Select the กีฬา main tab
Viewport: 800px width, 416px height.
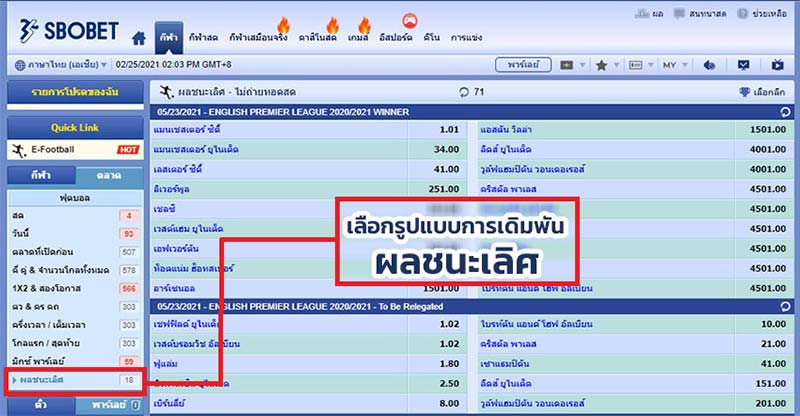tap(169, 38)
